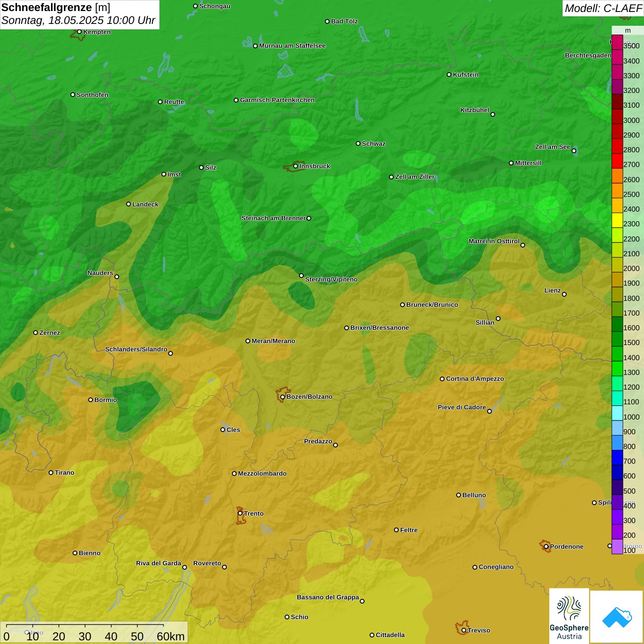The height and width of the screenshot is (644, 644).
Task: Click the blue mountain-cloud logo icon
Action: (x=617, y=617)
